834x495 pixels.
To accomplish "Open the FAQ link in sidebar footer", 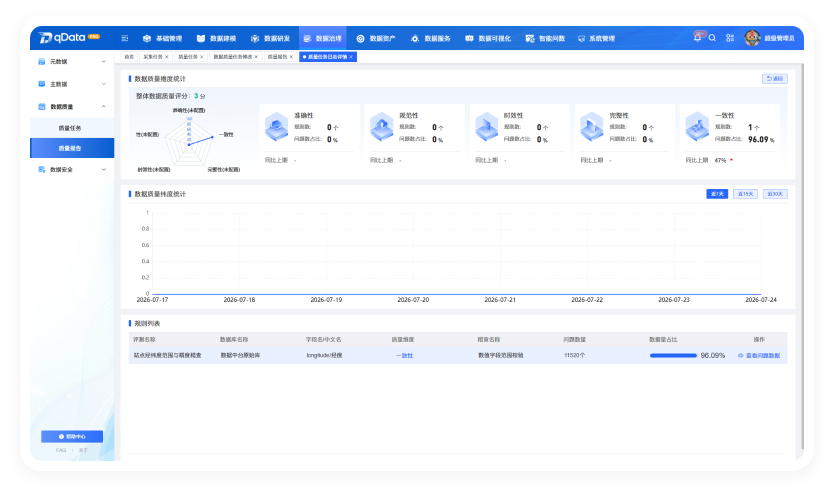I will click(x=61, y=450).
